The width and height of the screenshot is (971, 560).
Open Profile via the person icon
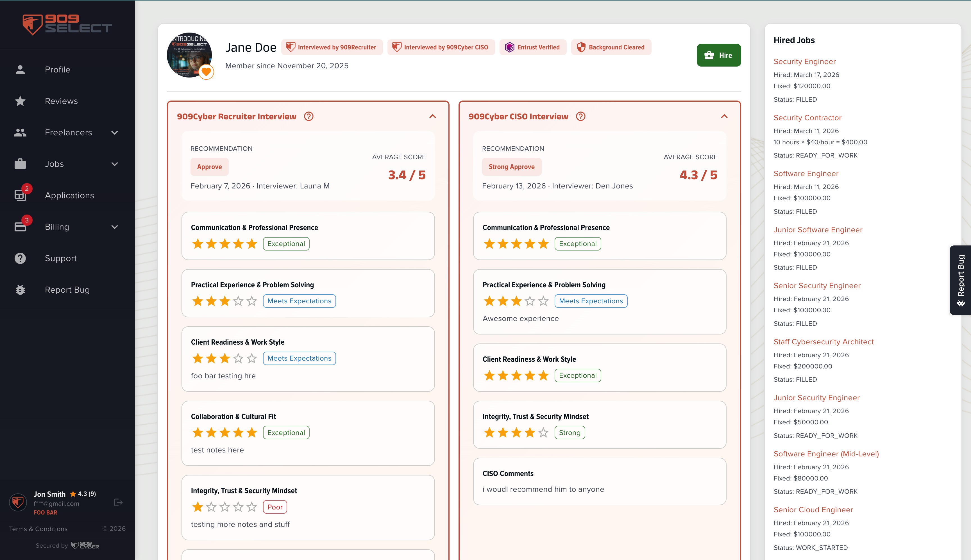[x=20, y=70]
